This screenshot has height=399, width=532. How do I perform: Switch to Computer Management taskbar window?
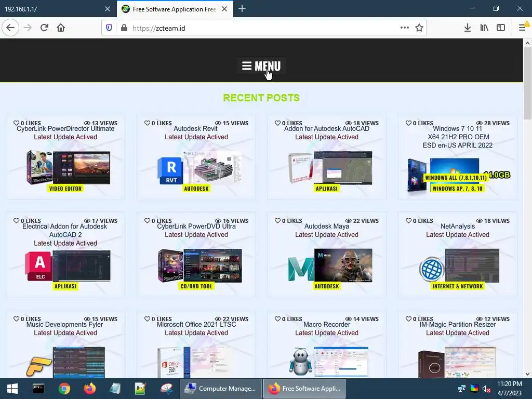pyautogui.click(x=221, y=389)
